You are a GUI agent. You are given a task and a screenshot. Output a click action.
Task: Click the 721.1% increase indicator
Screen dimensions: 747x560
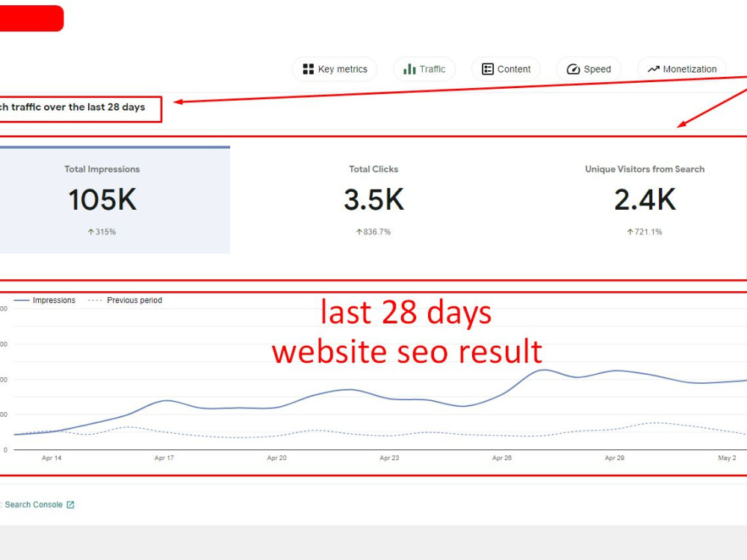coord(645,232)
